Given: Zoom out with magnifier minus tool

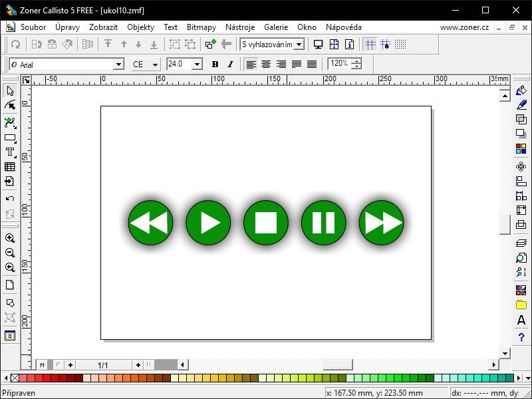Looking at the screenshot, I should (10, 253).
